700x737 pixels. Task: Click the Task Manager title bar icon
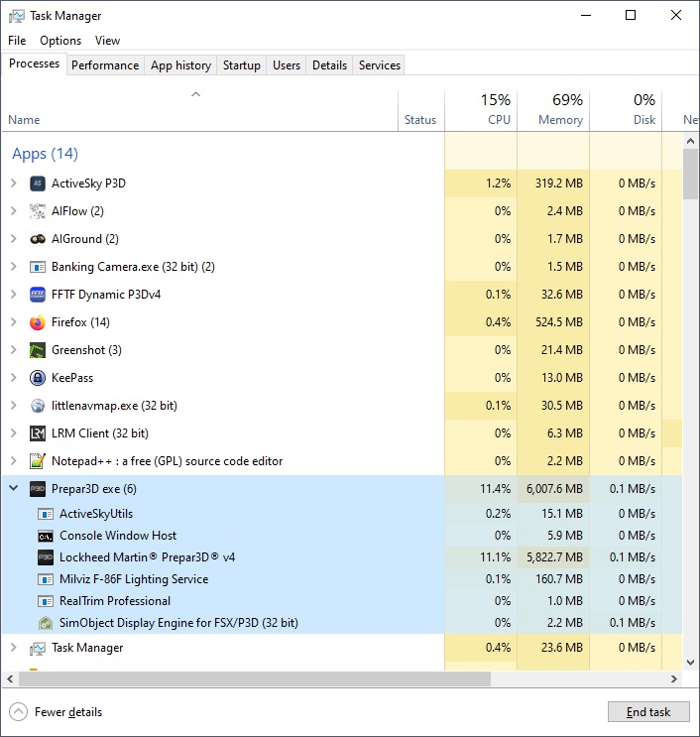pyautogui.click(x=17, y=16)
